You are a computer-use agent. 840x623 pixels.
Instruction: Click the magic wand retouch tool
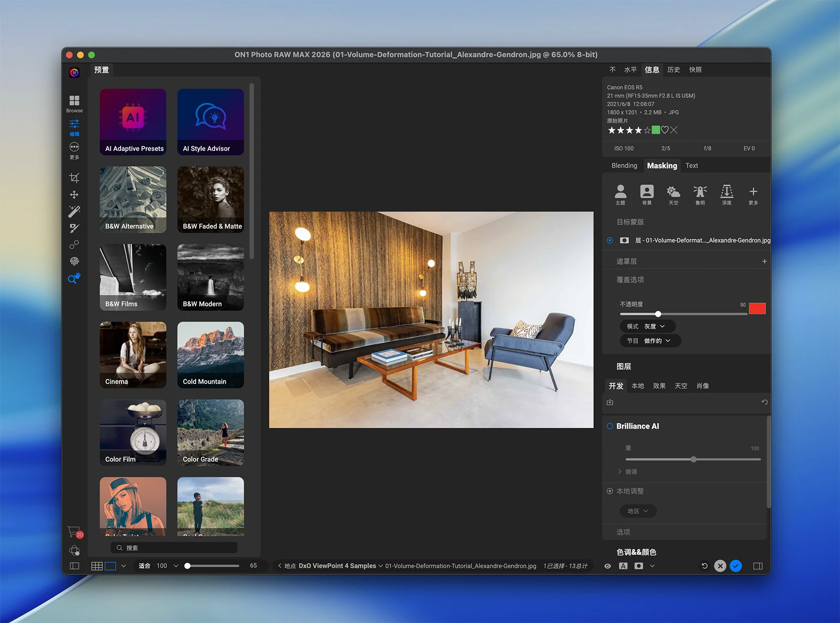[74, 212]
